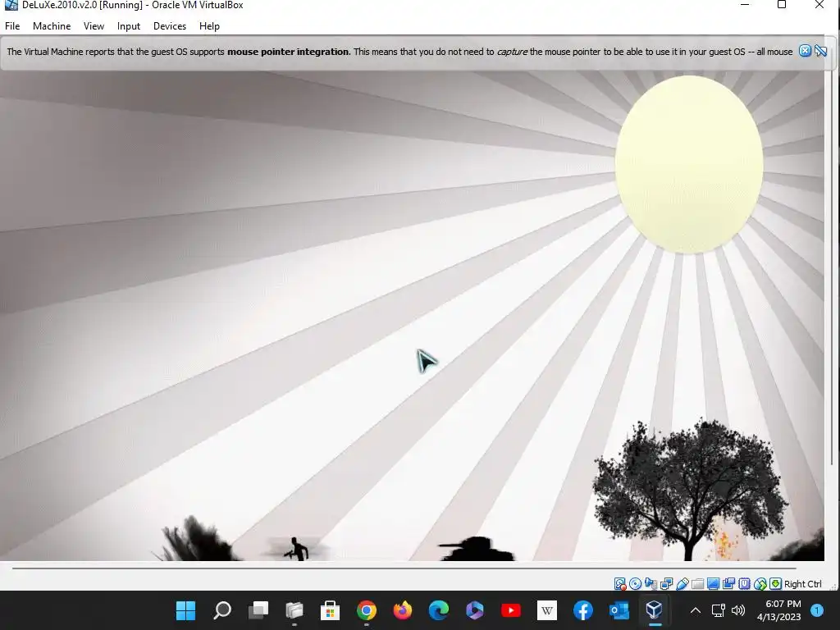Open the View menu
840x630 pixels.
pyautogui.click(x=94, y=26)
